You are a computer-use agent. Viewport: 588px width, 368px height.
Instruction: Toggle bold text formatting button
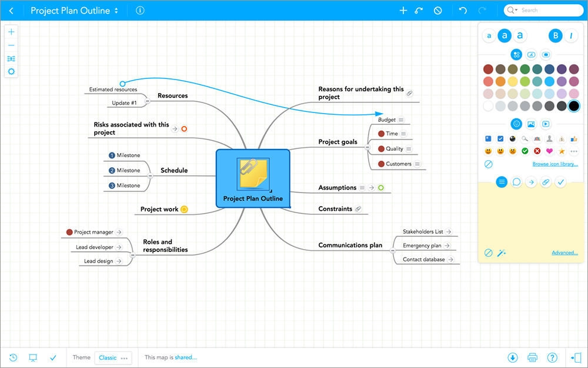pyautogui.click(x=555, y=36)
